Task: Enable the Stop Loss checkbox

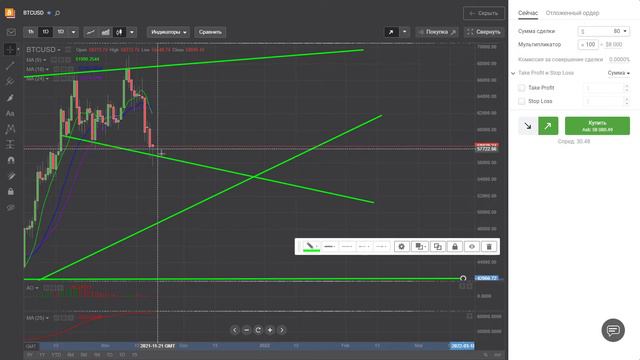Action: coord(521,101)
